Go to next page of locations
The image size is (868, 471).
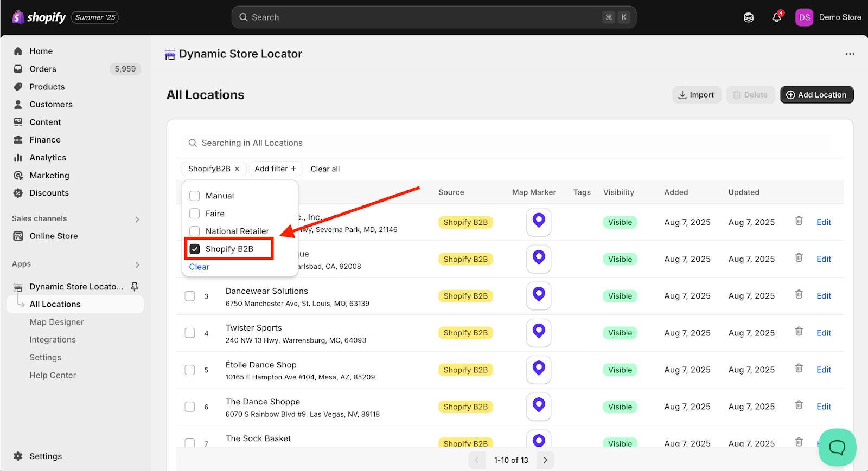[545, 460]
